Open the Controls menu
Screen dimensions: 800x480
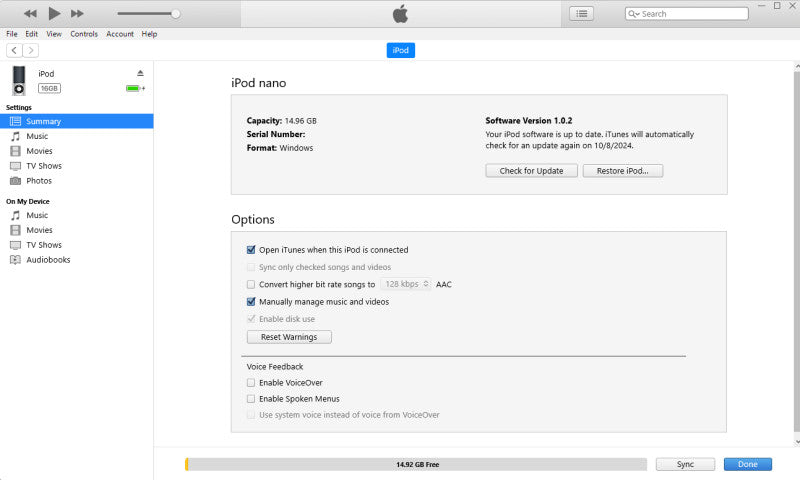(84, 34)
